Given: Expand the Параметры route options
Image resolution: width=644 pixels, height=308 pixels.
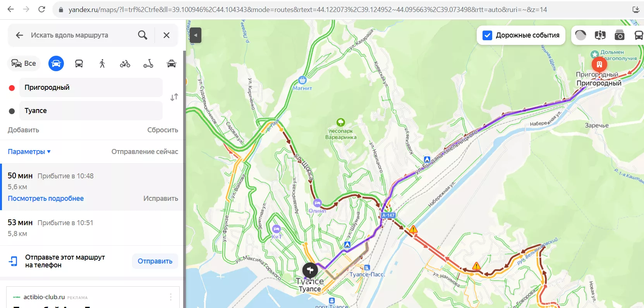Looking at the screenshot, I should (29, 152).
